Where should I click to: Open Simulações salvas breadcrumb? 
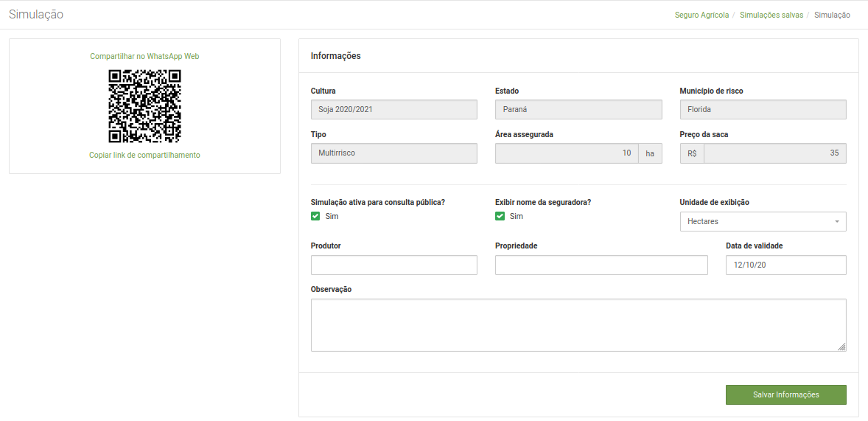coord(771,15)
